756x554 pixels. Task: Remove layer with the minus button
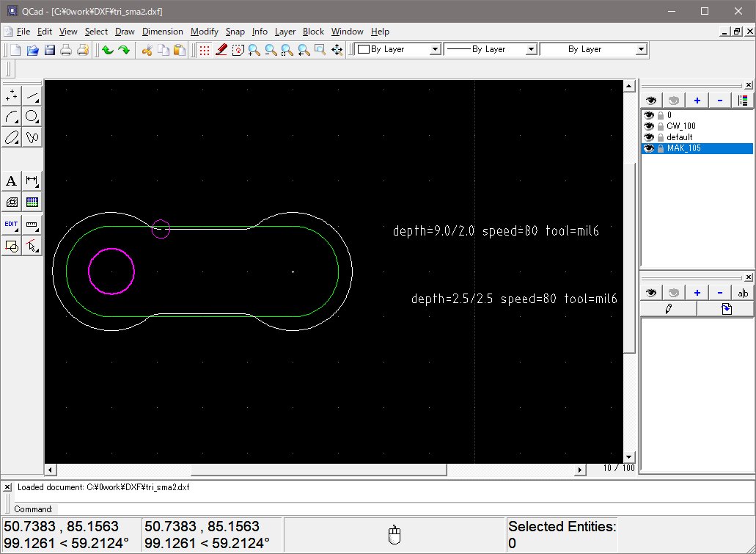(x=719, y=101)
